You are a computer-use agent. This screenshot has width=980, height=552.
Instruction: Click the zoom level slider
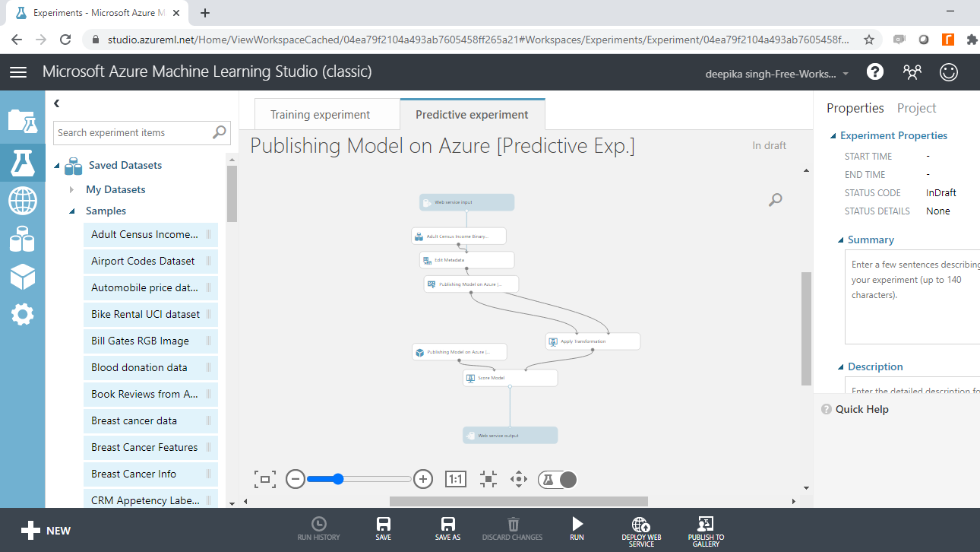tap(359, 479)
